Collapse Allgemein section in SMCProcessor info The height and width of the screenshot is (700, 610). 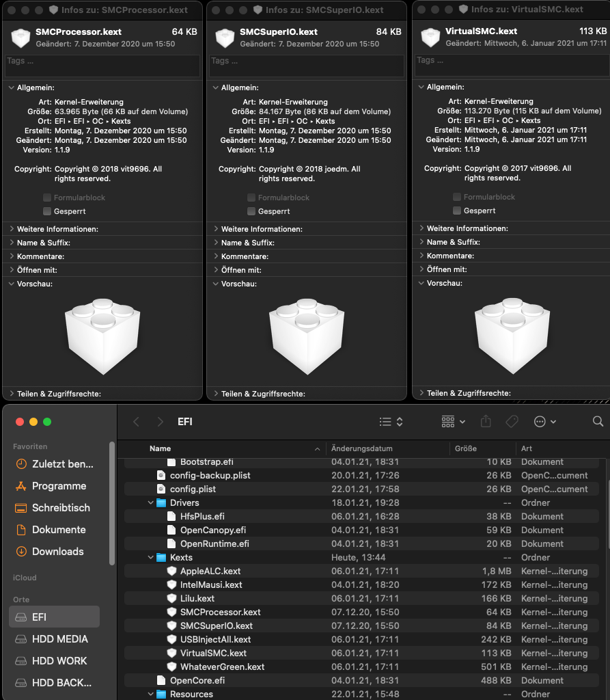point(12,88)
